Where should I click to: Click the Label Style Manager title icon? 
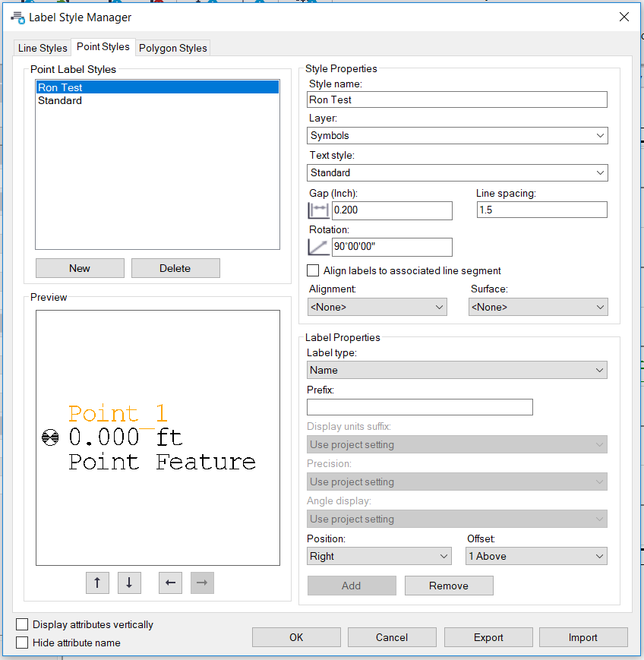(17, 17)
